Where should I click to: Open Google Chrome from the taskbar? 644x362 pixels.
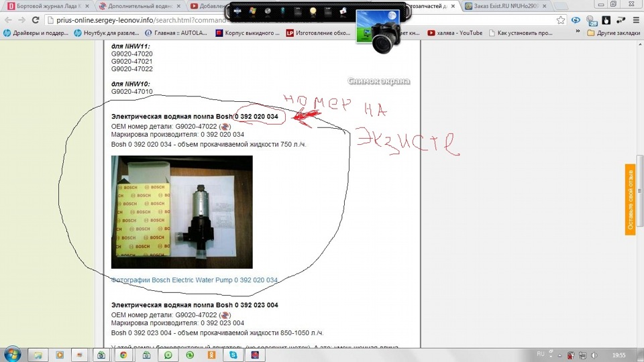(123, 355)
